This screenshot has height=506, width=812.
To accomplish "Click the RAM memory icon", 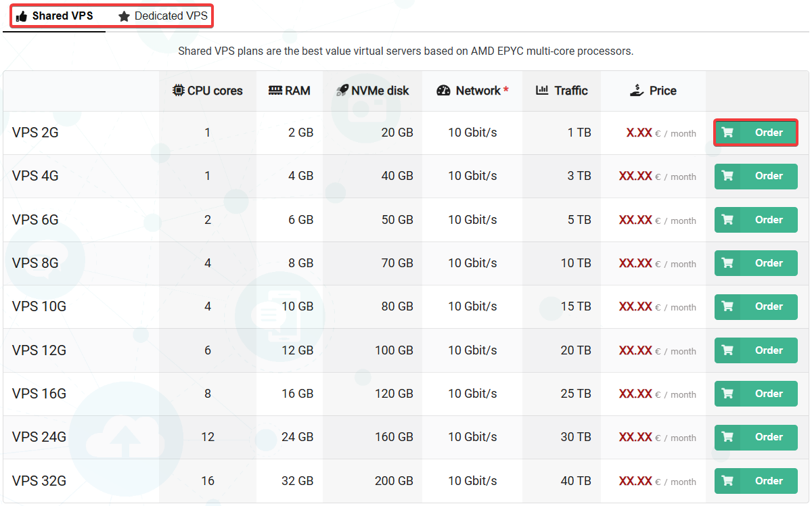I will [x=275, y=91].
